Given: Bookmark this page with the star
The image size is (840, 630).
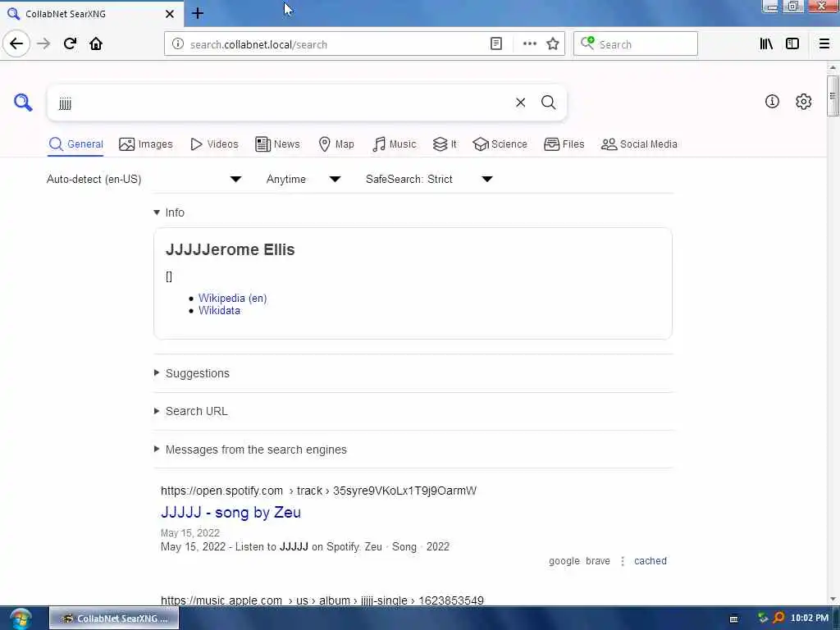Looking at the screenshot, I should point(553,44).
